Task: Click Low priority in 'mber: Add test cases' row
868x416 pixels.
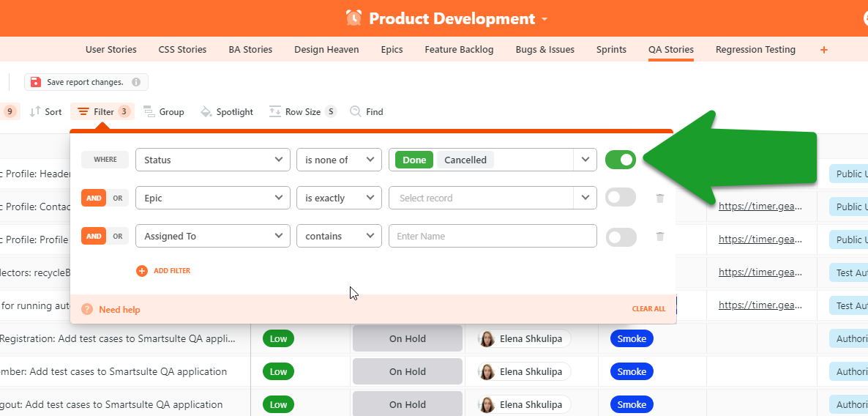Action: click(278, 371)
